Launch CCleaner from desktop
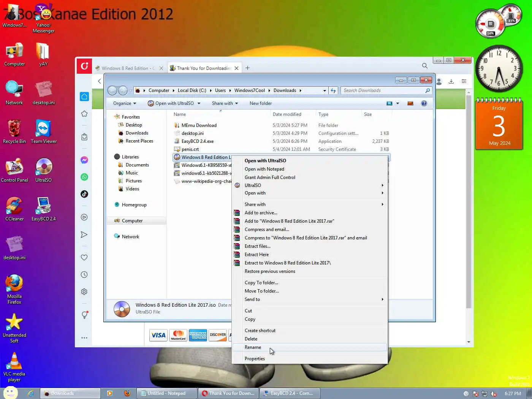 14,209
